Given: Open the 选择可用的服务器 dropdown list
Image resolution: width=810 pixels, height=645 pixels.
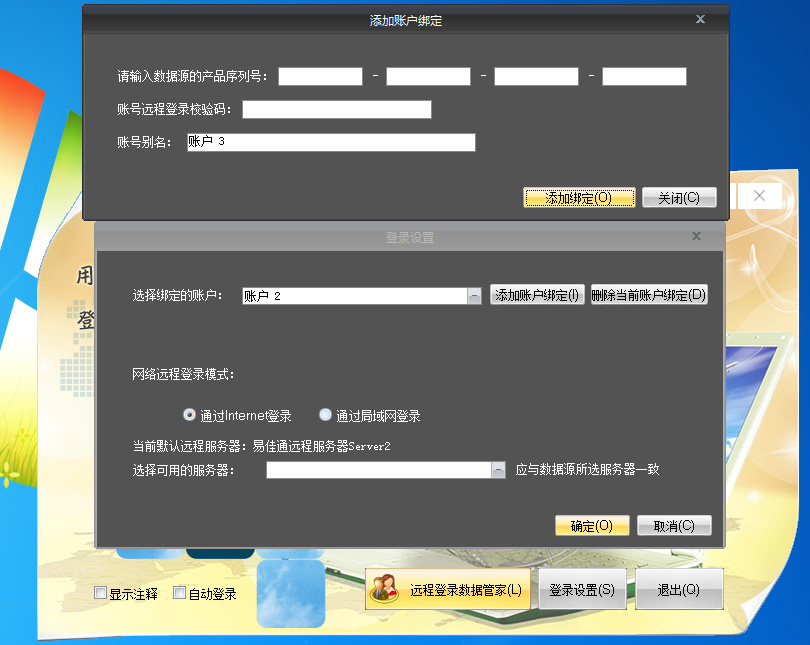Looking at the screenshot, I should tap(498, 470).
